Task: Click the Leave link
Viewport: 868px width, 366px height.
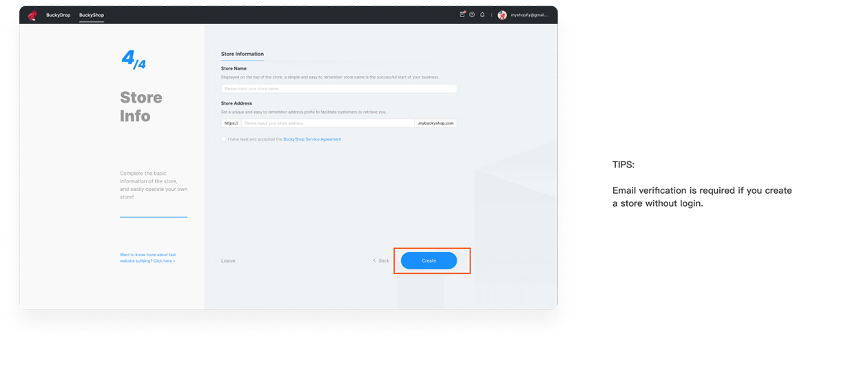Action: point(228,261)
